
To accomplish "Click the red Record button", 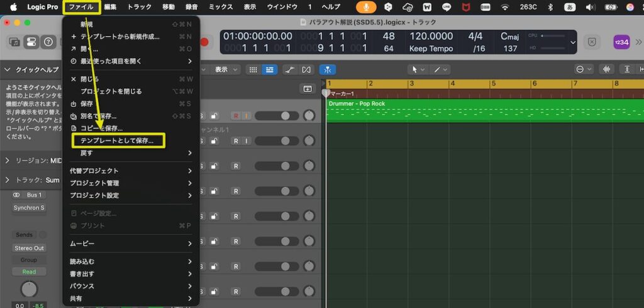I will click(204, 42).
